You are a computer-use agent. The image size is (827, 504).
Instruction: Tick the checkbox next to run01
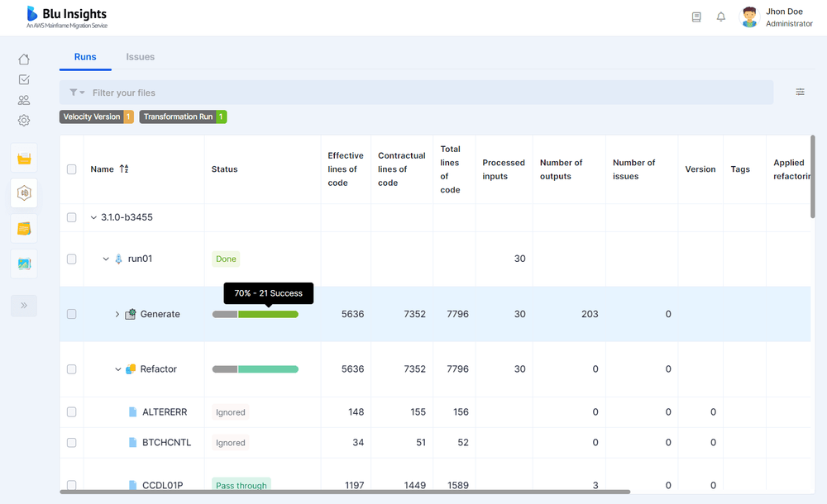coord(71,258)
